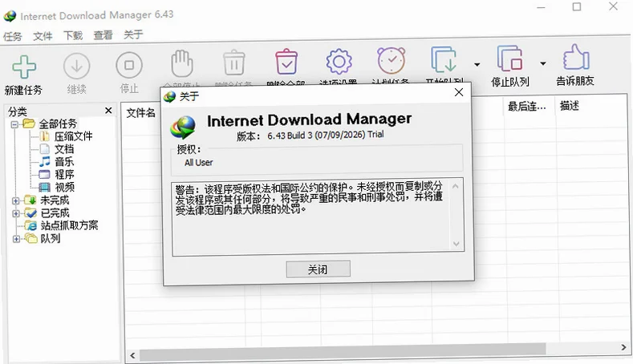
Task: Open the Stop Queue dropdown arrow
Action: click(543, 63)
